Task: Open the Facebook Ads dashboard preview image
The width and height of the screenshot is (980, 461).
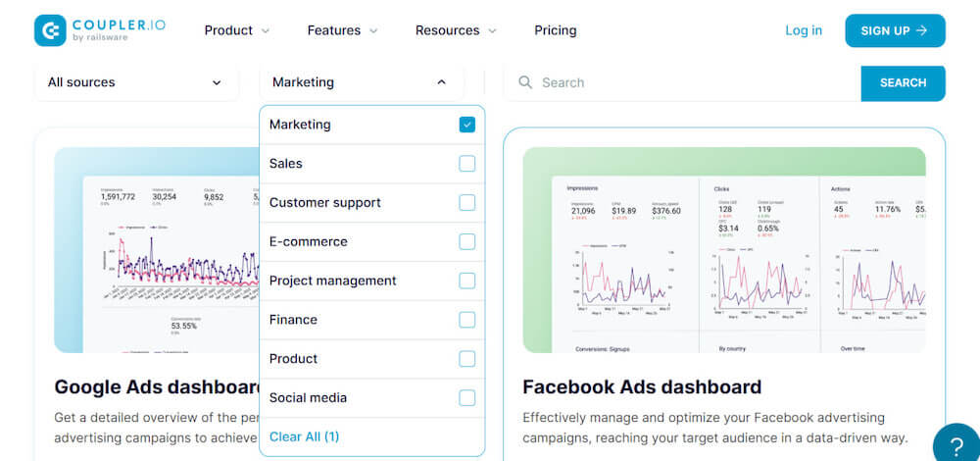Action: pyautogui.click(x=723, y=250)
